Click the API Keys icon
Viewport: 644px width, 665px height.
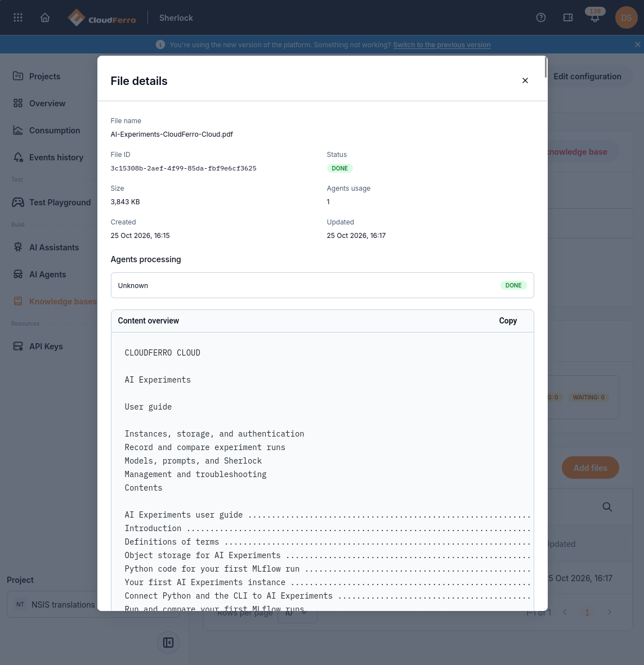[x=18, y=347]
